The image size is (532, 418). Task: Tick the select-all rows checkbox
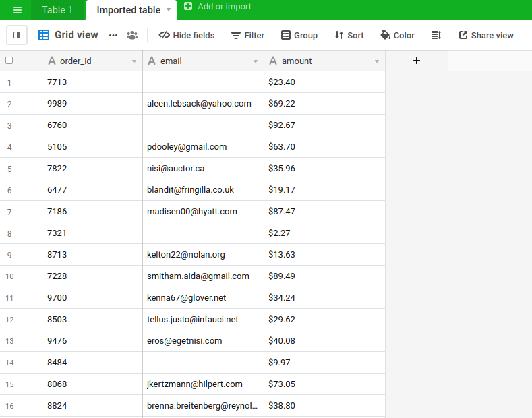click(x=9, y=61)
